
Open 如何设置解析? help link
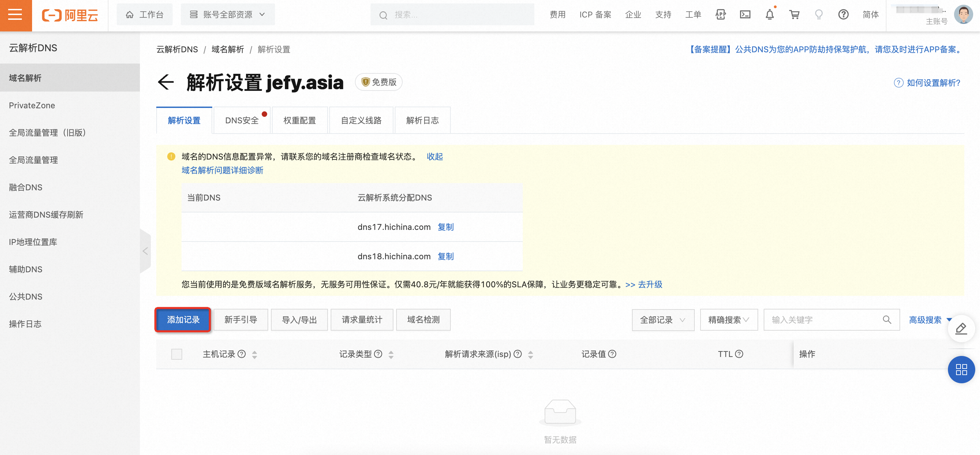coord(927,83)
